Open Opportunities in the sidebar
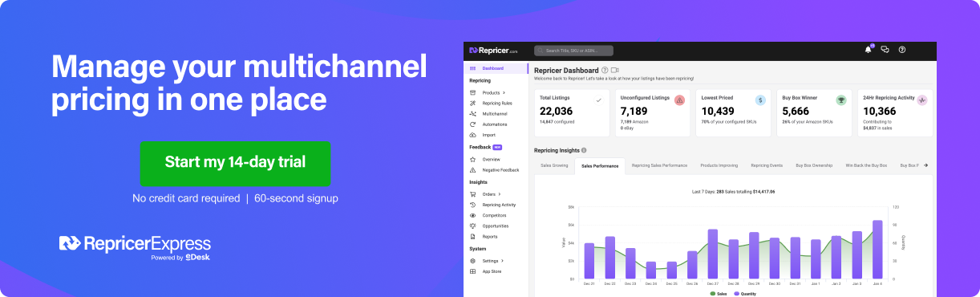This screenshot has width=980, height=297. tap(496, 226)
